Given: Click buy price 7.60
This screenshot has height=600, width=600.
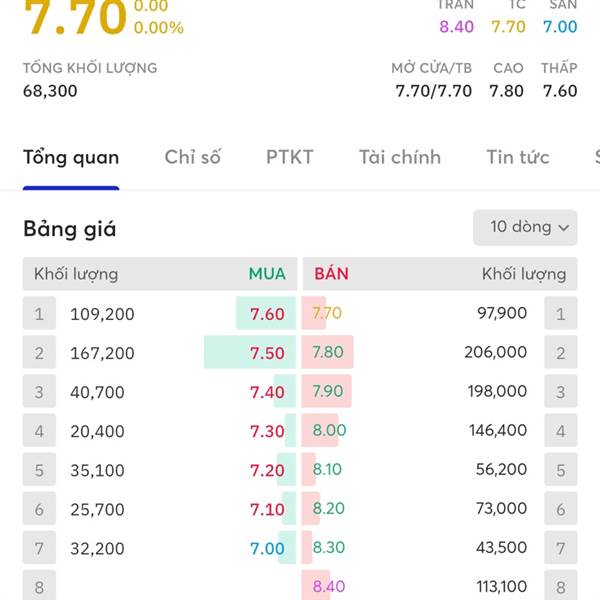Looking at the screenshot, I should [x=267, y=314].
